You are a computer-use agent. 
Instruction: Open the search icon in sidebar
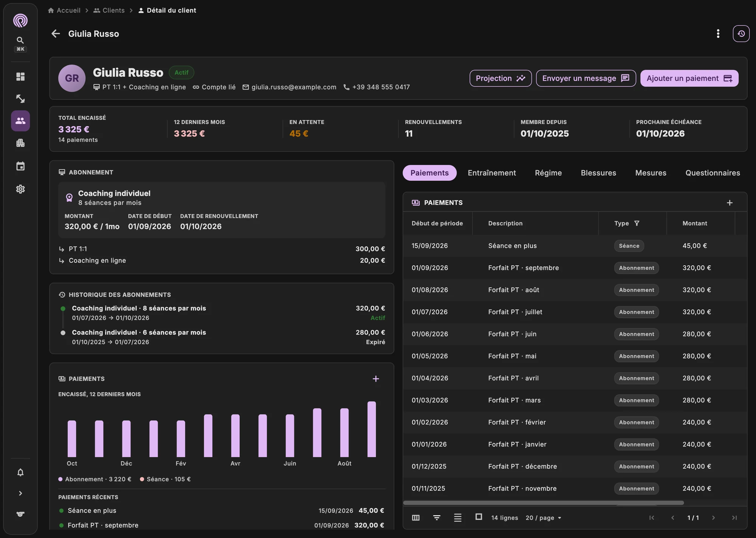point(20,40)
